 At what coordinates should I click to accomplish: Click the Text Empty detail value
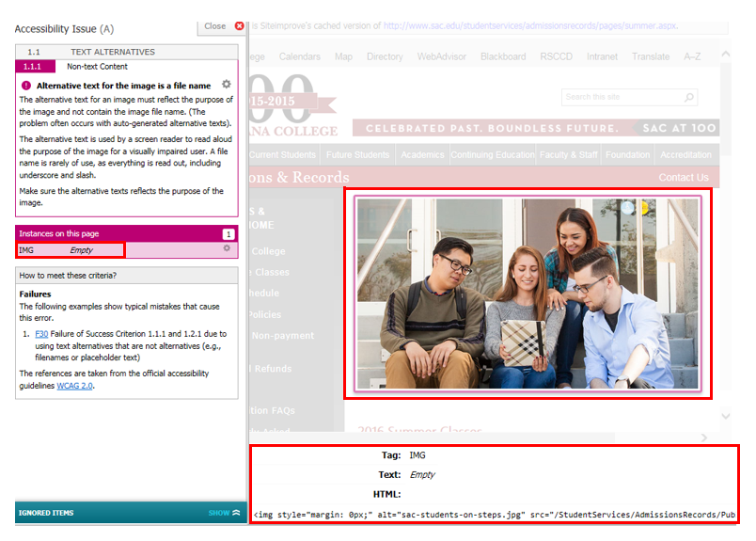coord(422,474)
